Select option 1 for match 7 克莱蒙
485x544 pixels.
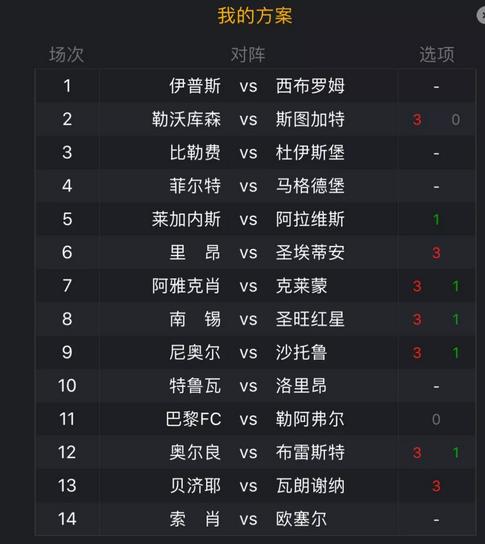(456, 286)
